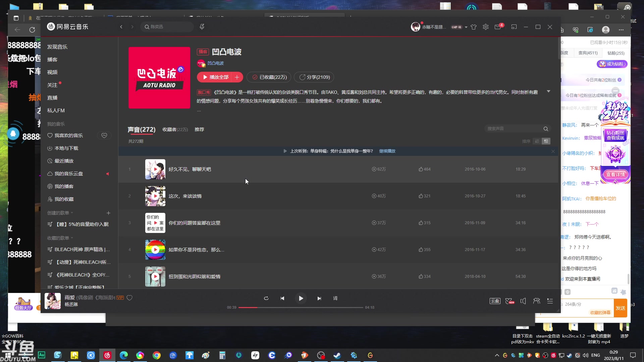Switch to mini player mode icon
The image size is (644, 362).
click(x=514, y=27)
